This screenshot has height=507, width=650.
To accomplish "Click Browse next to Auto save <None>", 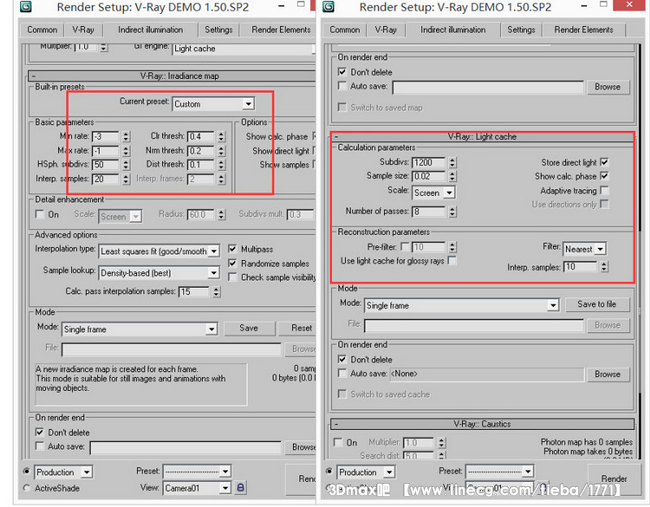I will click(608, 374).
